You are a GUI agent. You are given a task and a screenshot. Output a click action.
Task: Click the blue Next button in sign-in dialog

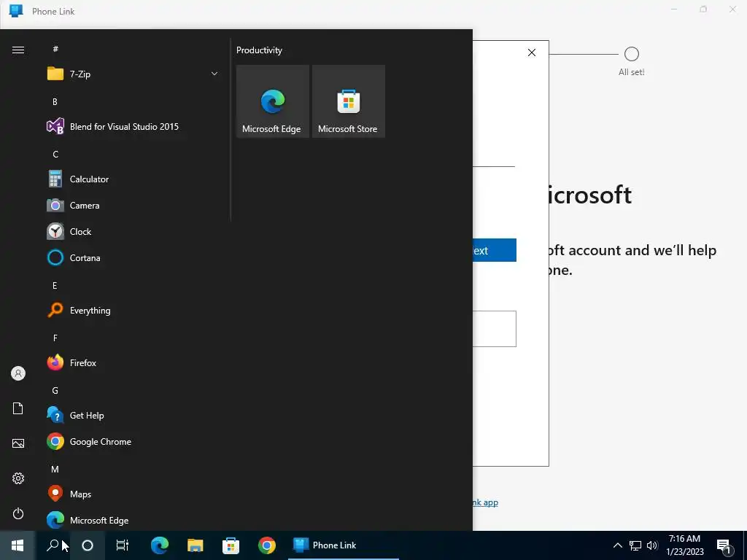point(495,250)
